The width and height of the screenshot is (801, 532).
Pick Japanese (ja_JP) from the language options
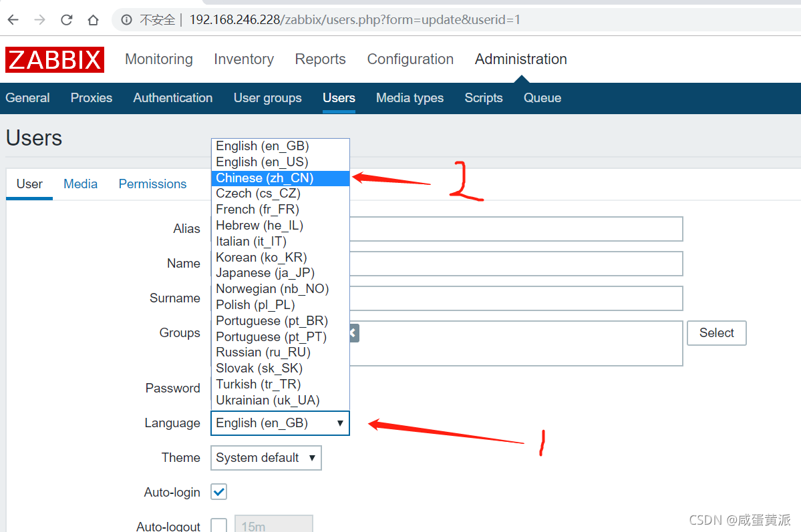tap(281, 273)
